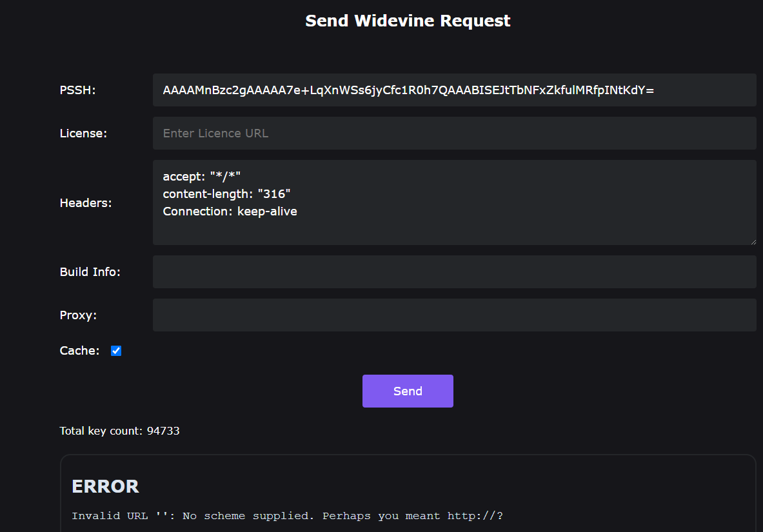Focus the License URL input field
763x532 pixels.
click(x=454, y=133)
